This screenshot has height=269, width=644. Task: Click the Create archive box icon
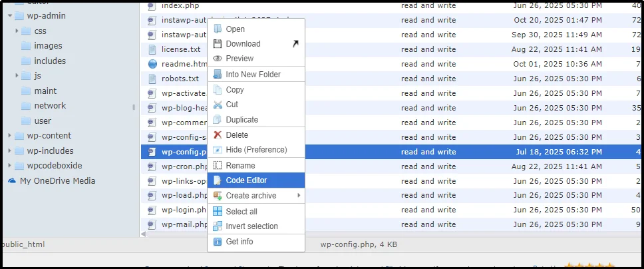click(x=218, y=195)
